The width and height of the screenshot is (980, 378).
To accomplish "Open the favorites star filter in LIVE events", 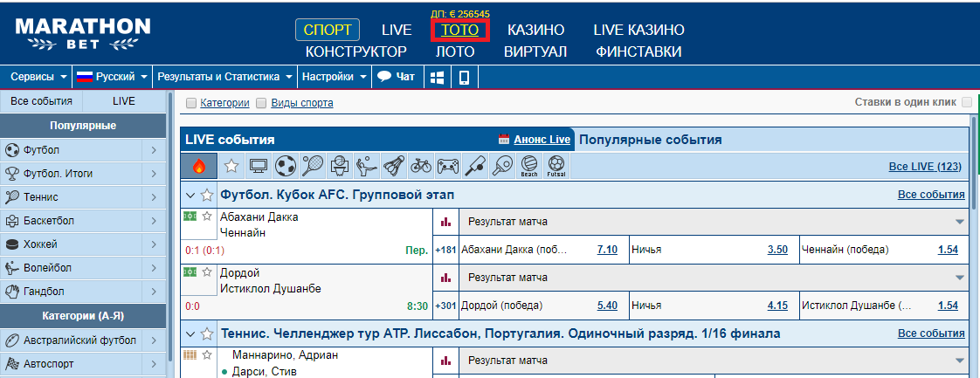I will point(231,166).
